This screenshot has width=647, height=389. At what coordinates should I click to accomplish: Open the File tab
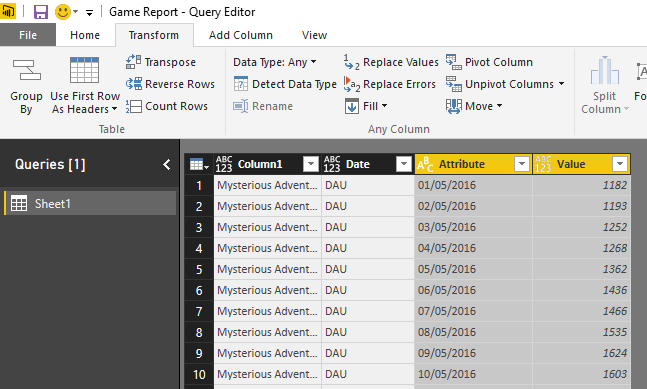tap(28, 35)
